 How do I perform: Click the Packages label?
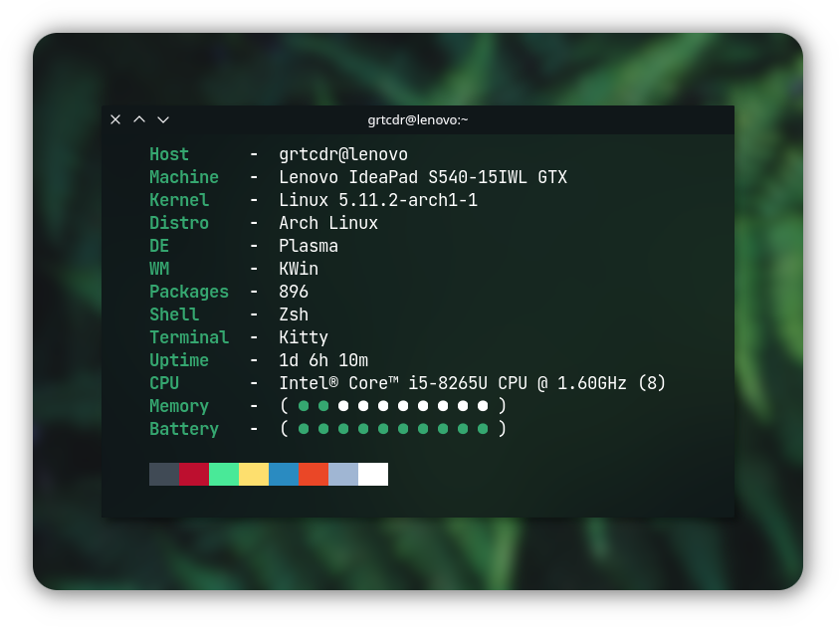click(189, 292)
